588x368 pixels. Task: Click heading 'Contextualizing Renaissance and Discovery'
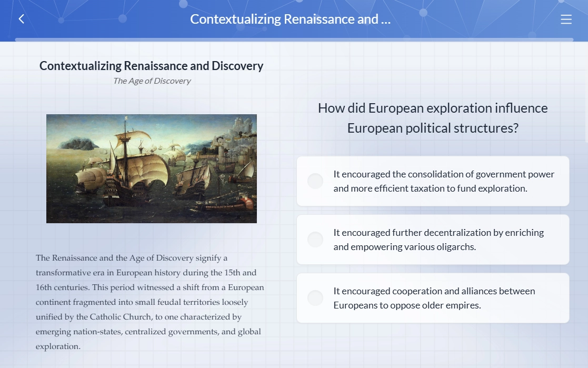click(x=151, y=66)
